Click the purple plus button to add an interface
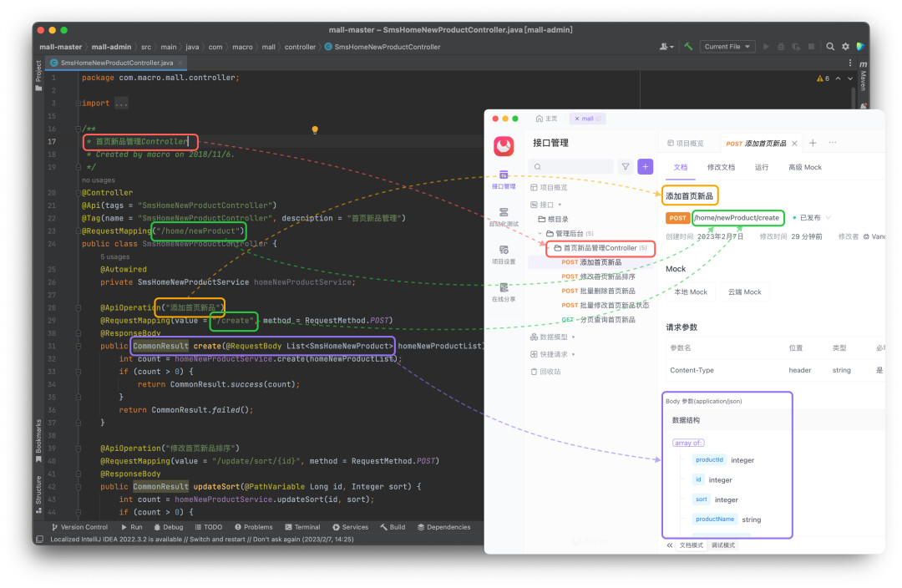The image size is (902, 588). coord(646,167)
